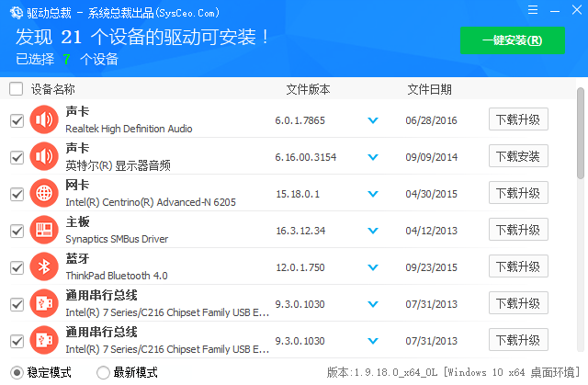Click the USB icon of the last 通用串行总线 row
588x385 pixels.
[x=44, y=340]
